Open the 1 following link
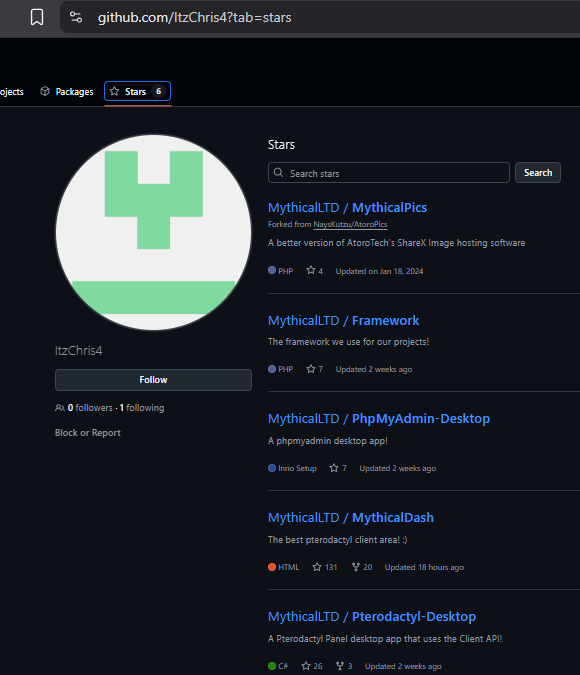580x675 pixels. pos(142,408)
